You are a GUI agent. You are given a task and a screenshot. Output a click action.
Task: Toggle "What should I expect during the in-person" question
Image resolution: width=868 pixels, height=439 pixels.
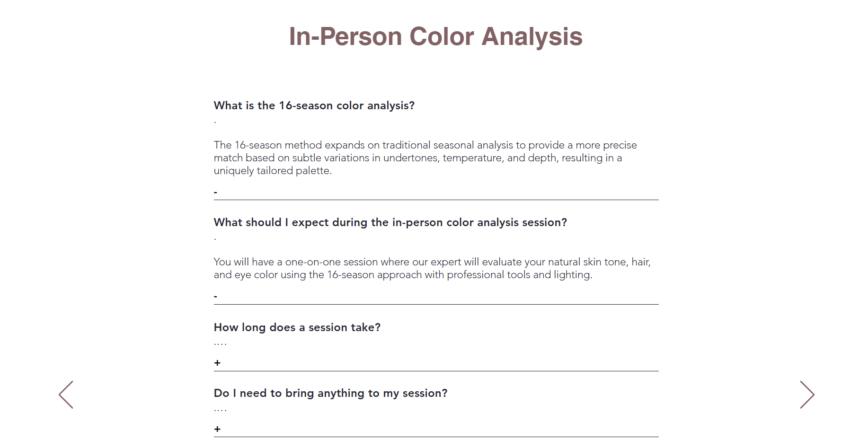pos(390,222)
